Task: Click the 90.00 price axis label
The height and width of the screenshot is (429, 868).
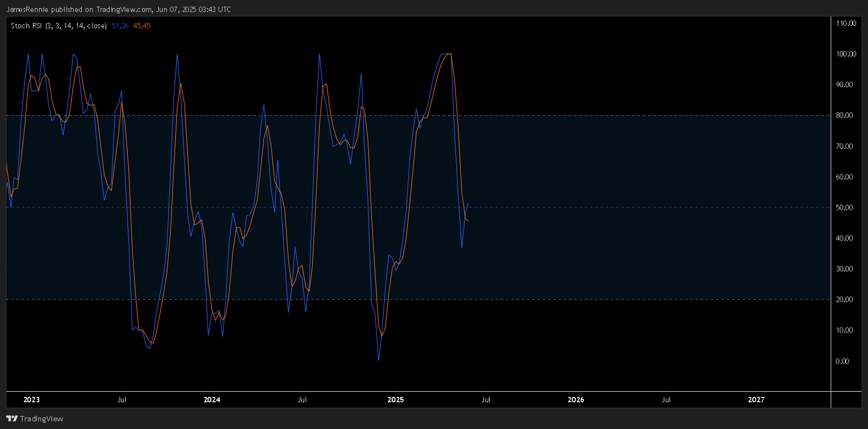Action: [844, 85]
